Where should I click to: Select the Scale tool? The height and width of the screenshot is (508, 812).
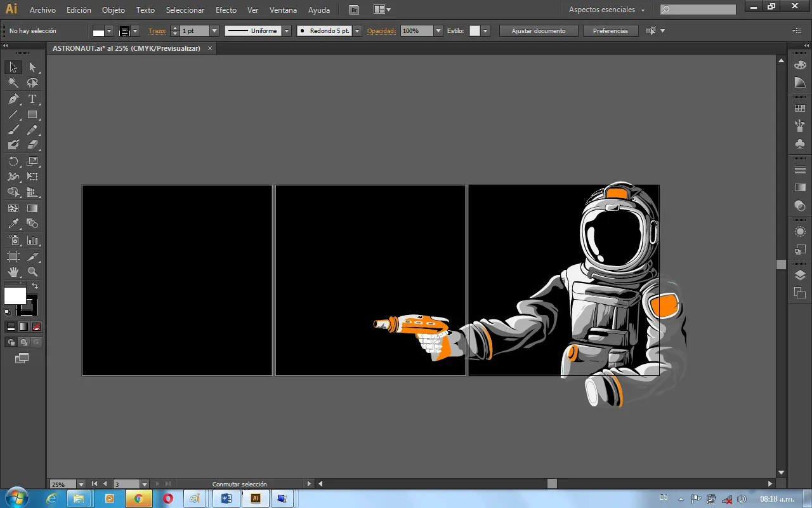tap(32, 162)
